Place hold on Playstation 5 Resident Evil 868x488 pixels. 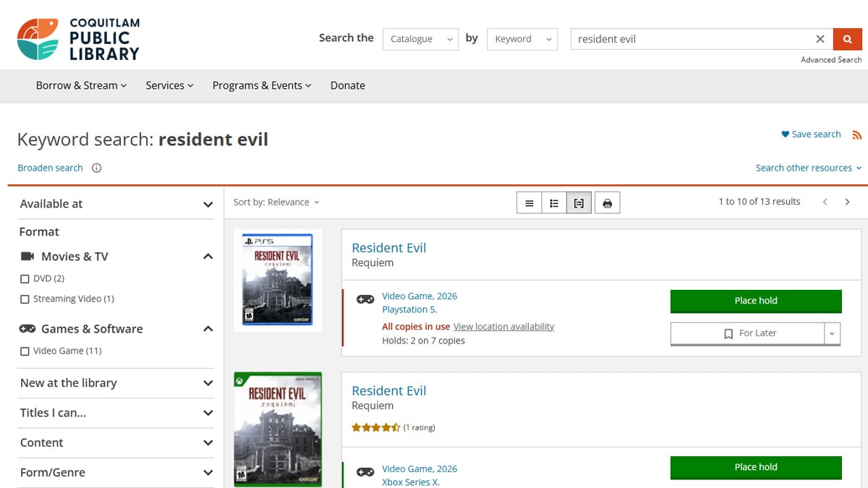click(756, 301)
